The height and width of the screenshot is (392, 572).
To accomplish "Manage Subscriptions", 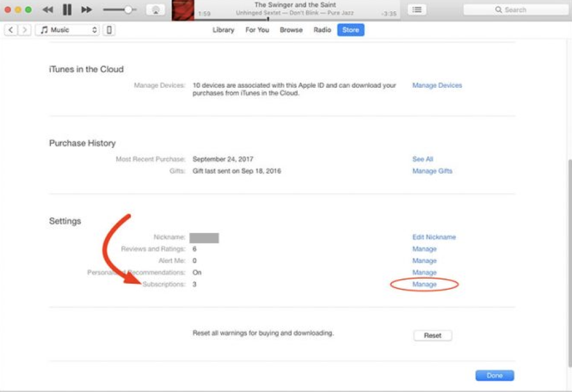I will click(425, 284).
